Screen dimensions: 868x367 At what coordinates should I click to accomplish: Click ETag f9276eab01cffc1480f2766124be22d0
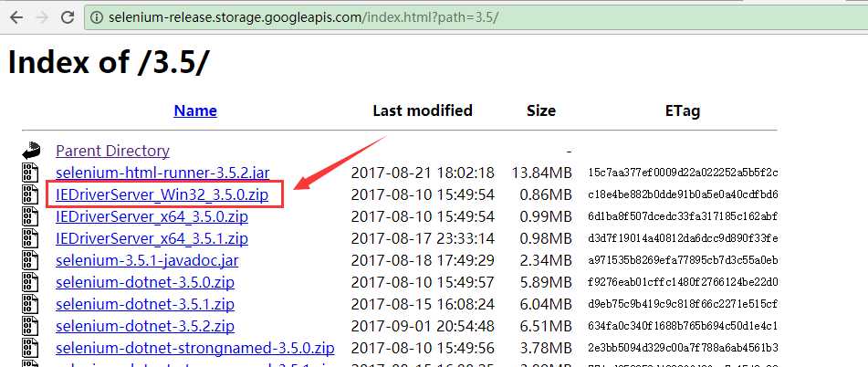(683, 282)
